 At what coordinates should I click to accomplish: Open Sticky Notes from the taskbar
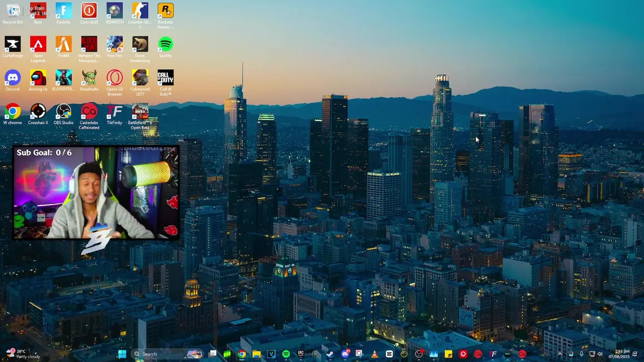tap(449, 354)
